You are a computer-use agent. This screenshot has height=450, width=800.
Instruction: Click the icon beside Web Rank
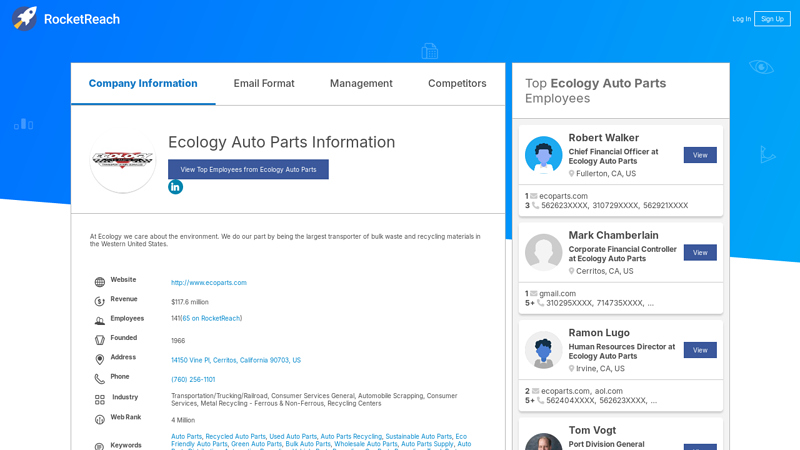click(99, 419)
